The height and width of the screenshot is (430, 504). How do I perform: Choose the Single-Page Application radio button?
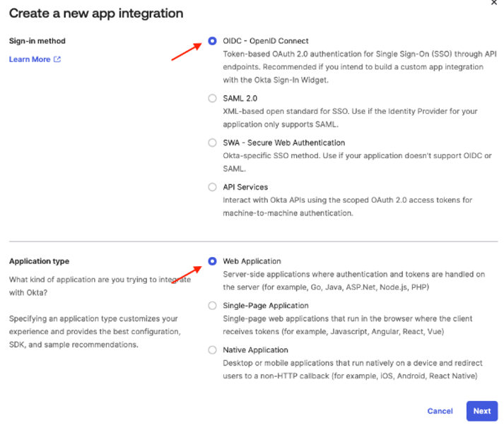coord(212,306)
